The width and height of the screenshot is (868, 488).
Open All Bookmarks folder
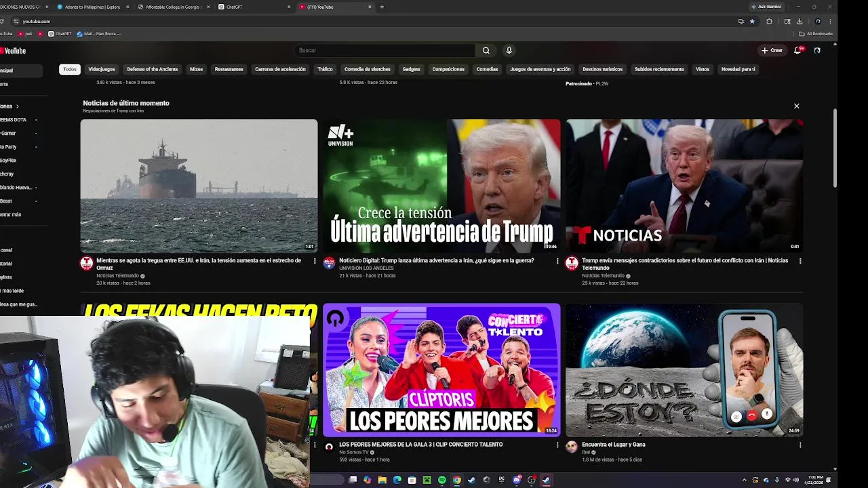click(816, 34)
